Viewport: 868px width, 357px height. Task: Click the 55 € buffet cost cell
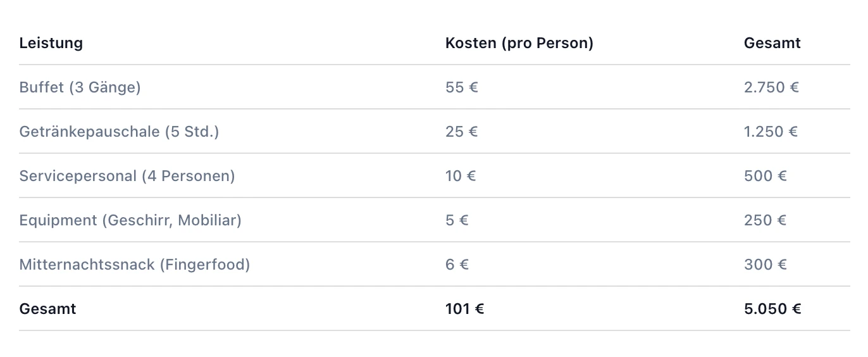pyautogui.click(x=461, y=87)
